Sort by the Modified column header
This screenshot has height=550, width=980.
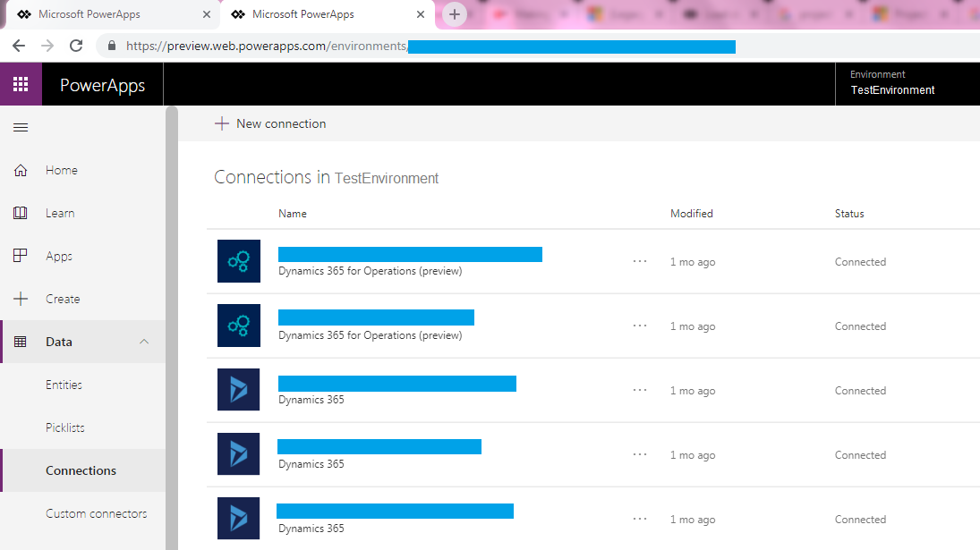click(691, 214)
